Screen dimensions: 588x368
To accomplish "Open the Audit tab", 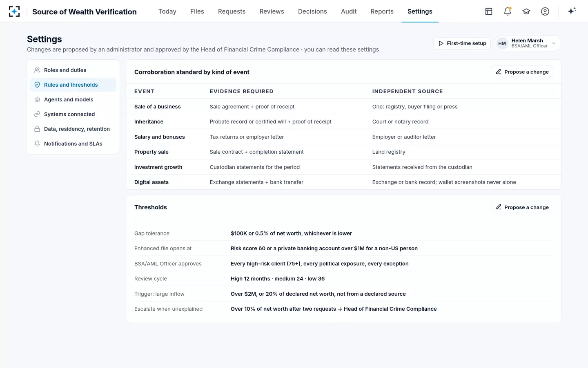I will pos(349,11).
